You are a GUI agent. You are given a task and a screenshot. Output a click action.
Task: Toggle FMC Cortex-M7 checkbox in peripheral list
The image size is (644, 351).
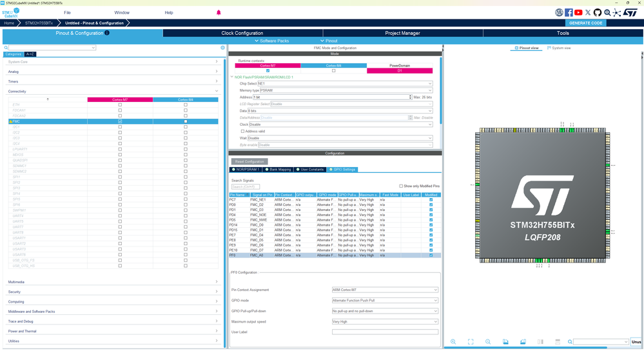click(120, 122)
